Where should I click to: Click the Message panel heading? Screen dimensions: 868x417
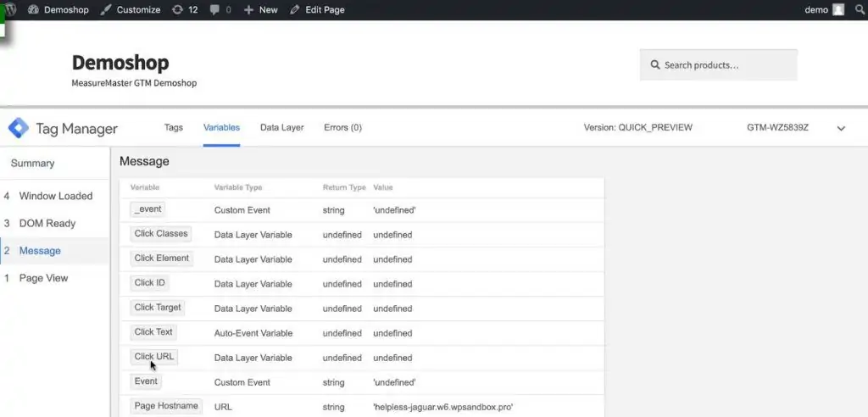pyautogui.click(x=144, y=162)
